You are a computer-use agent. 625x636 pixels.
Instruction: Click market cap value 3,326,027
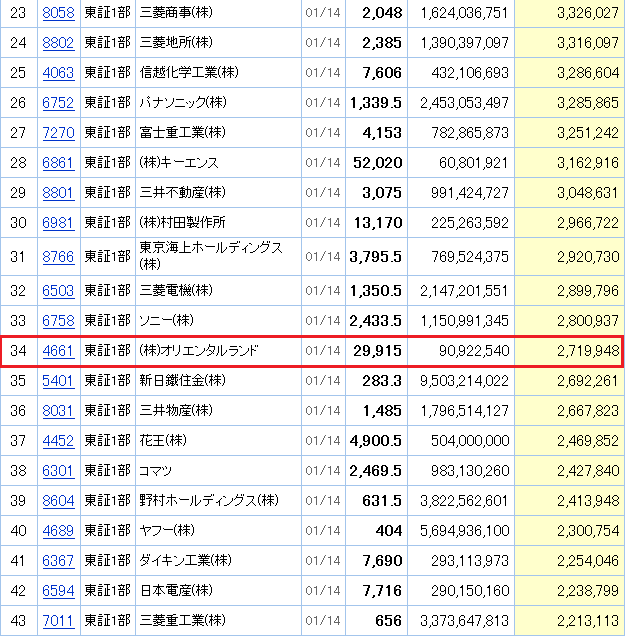point(588,13)
